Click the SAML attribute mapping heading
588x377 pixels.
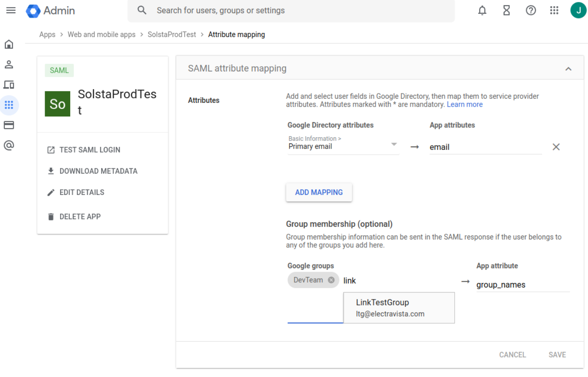tap(237, 68)
